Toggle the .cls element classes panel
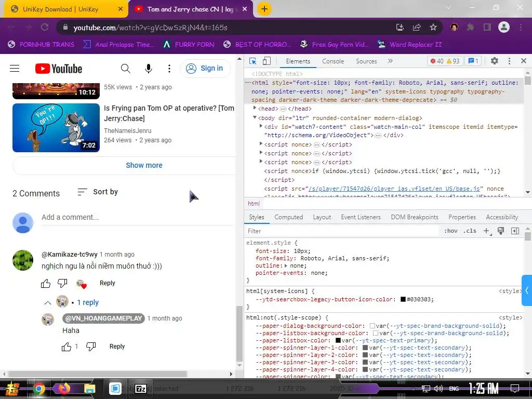This screenshot has width=532, height=399. coord(470,231)
